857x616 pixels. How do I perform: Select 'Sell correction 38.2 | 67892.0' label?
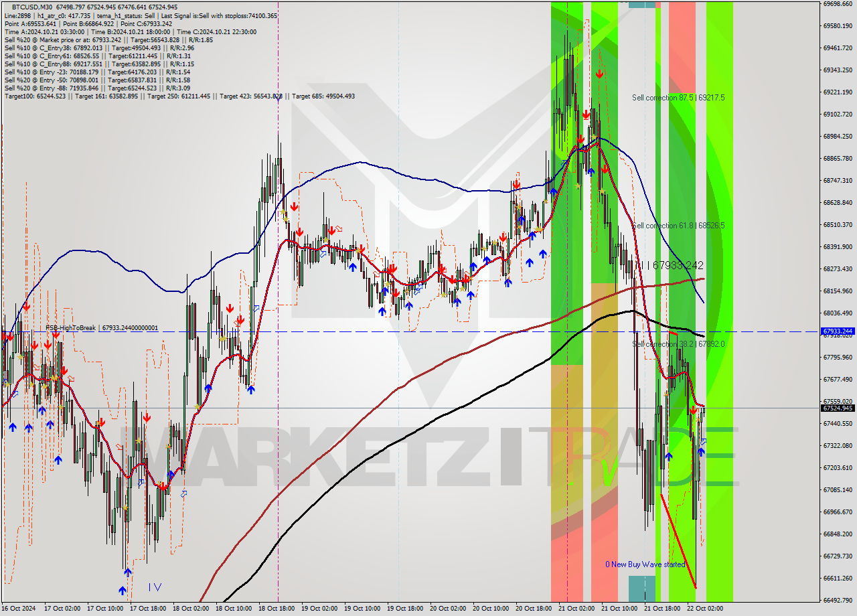coord(678,344)
